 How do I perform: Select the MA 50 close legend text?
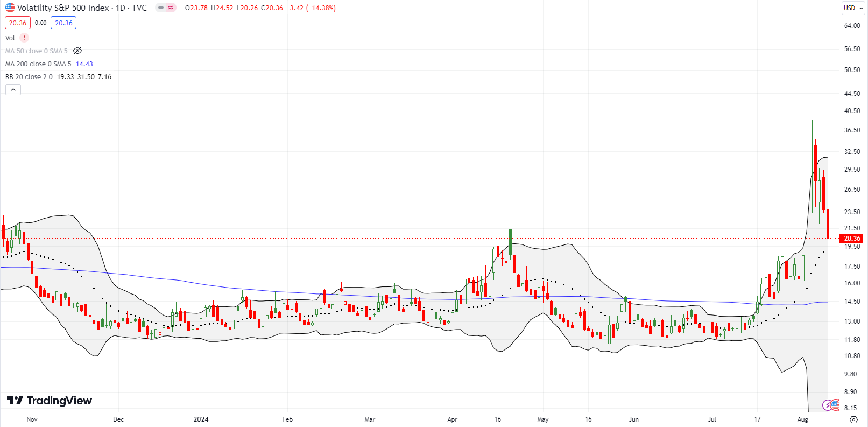click(x=37, y=51)
